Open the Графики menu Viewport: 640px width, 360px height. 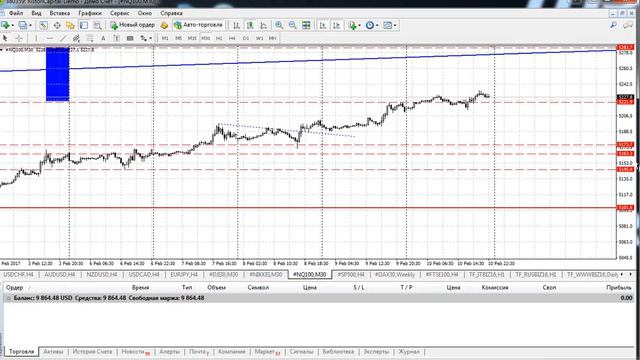click(90, 13)
